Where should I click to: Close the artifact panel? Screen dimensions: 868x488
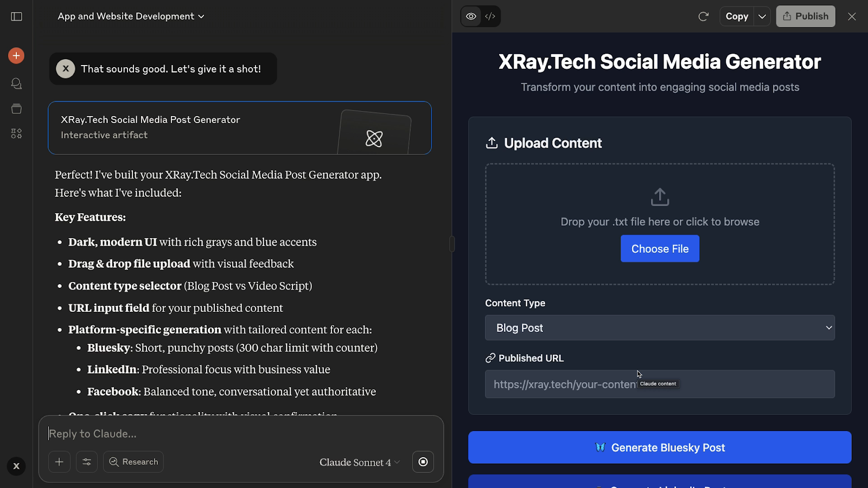coord(852,16)
